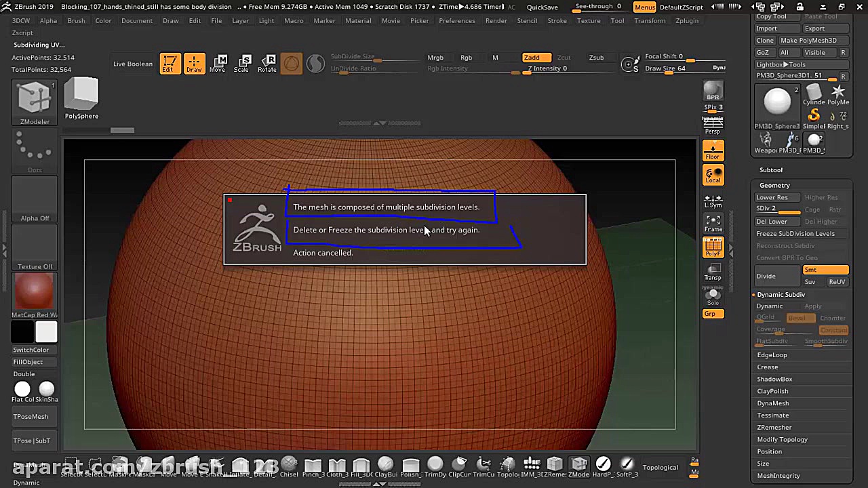The image size is (868, 488).
Task: Collapse the Geometry section
Action: pos(774,185)
